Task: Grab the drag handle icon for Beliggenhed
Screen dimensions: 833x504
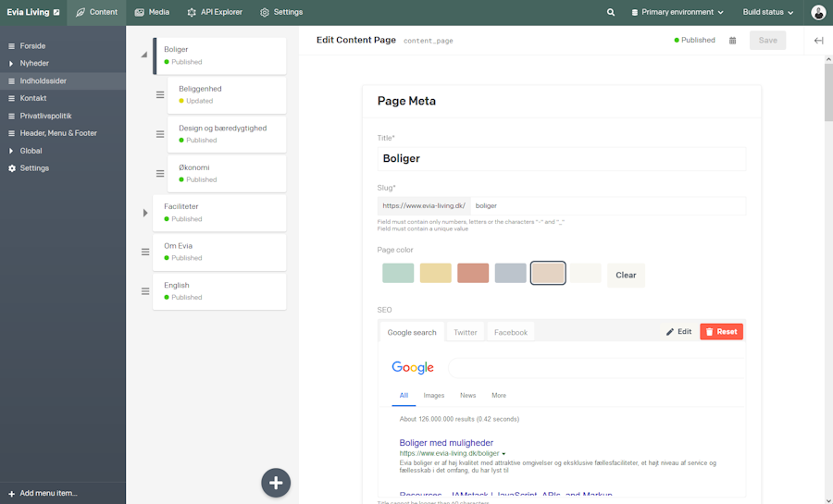Action: [x=160, y=95]
